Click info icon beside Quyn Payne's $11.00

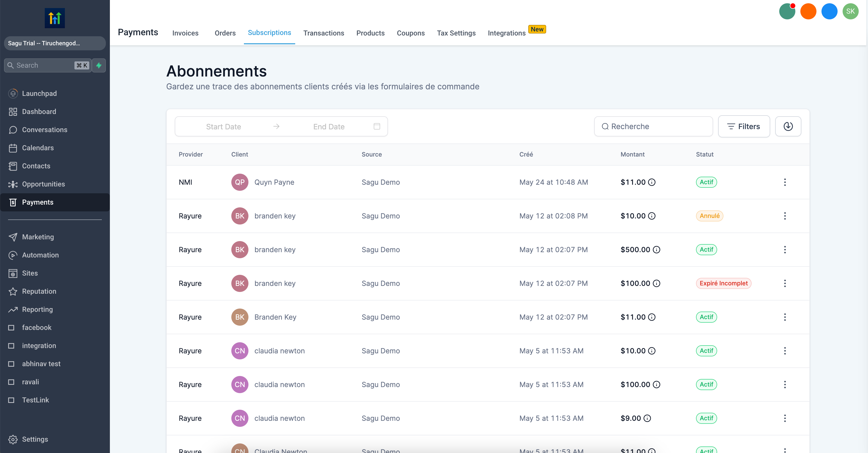pyautogui.click(x=652, y=182)
